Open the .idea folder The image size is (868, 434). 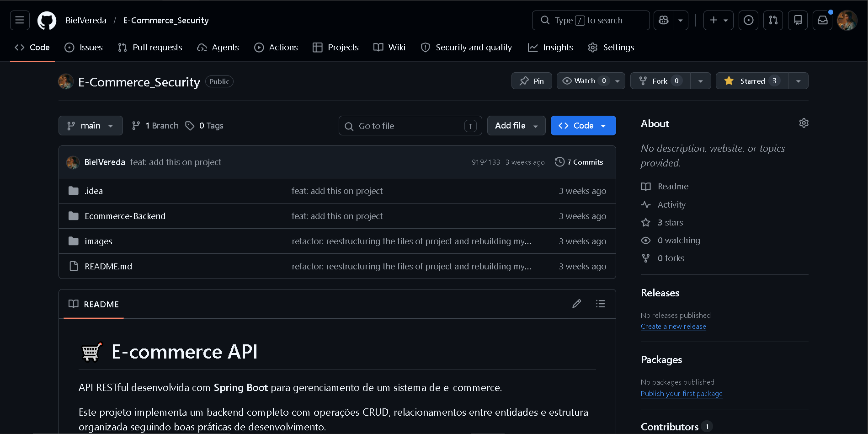(x=94, y=191)
